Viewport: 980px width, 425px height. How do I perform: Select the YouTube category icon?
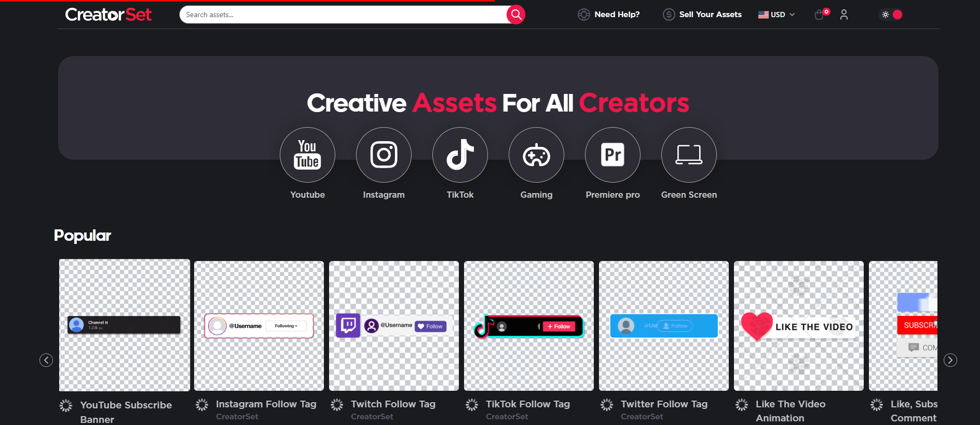(x=307, y=155)
